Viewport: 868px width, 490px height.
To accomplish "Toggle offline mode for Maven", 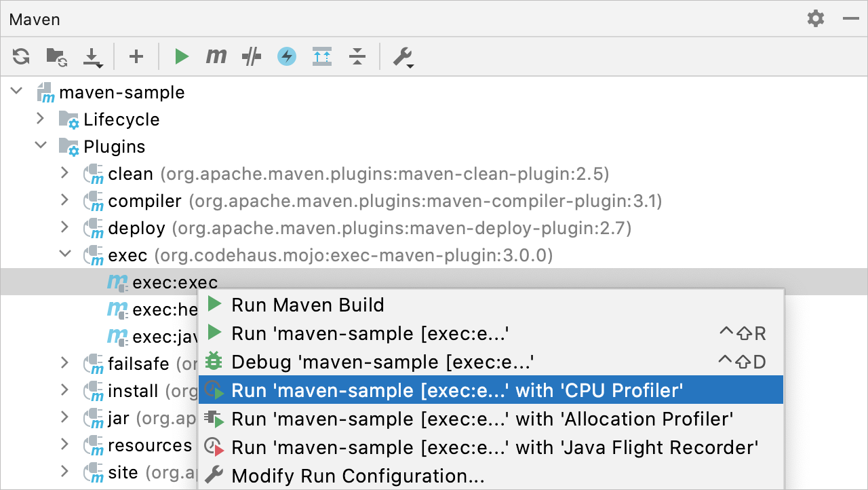I will [x=286, y=56].
